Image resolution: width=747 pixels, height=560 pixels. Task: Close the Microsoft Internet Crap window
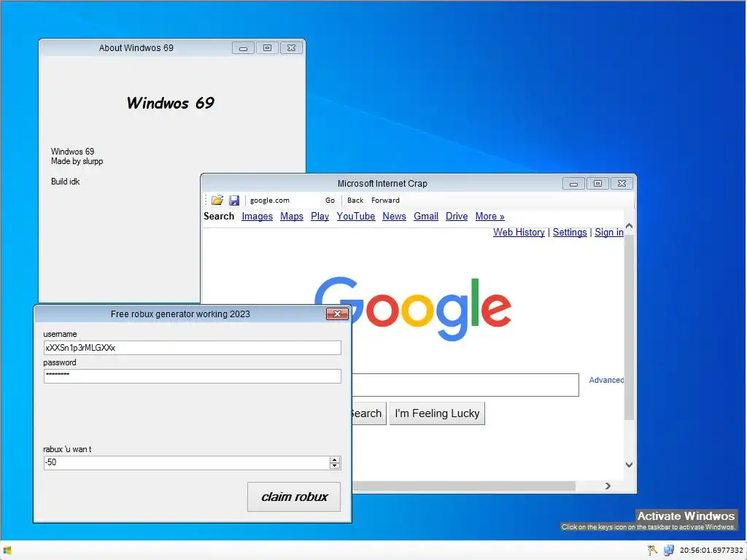pyautogui.click(x=622, y=183)
